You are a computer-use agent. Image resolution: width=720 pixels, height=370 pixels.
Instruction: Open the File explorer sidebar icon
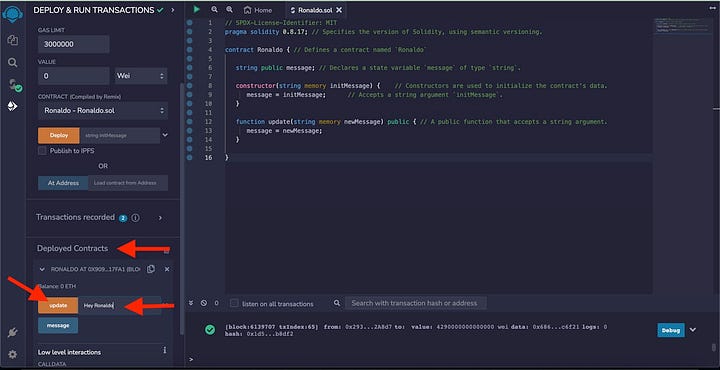pyautogui.click(x=13, y=40)
